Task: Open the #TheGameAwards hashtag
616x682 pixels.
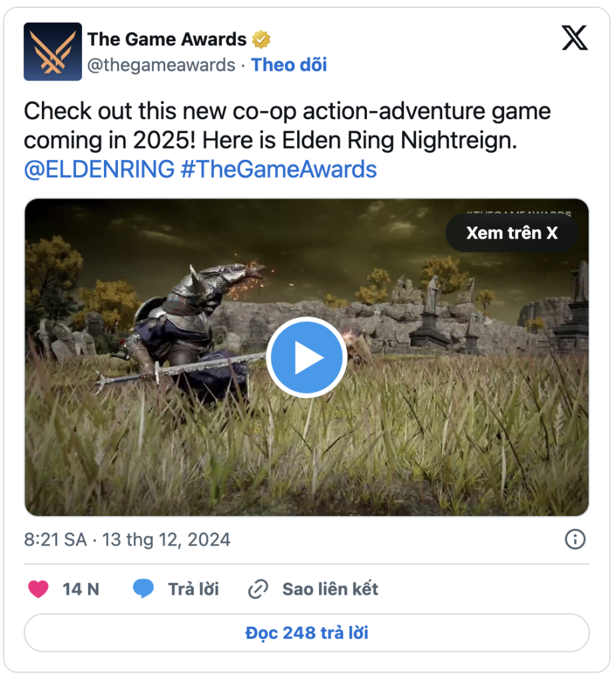Action: click(279, 169)
